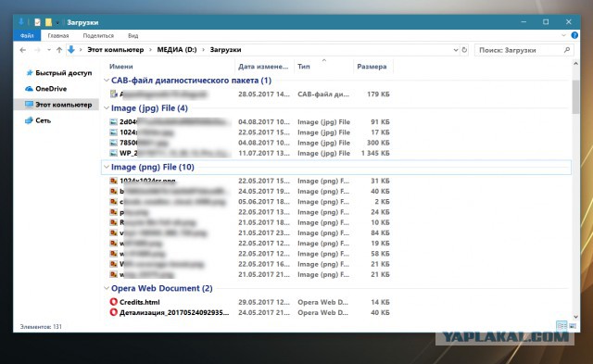
Task: Expand the ribbon with the chevron
Action: (x=563, y=35)
